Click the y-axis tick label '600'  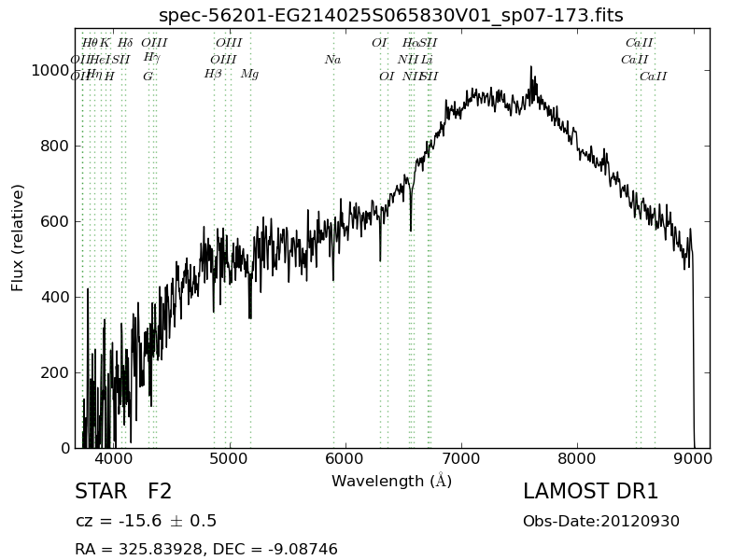point(55,221)
